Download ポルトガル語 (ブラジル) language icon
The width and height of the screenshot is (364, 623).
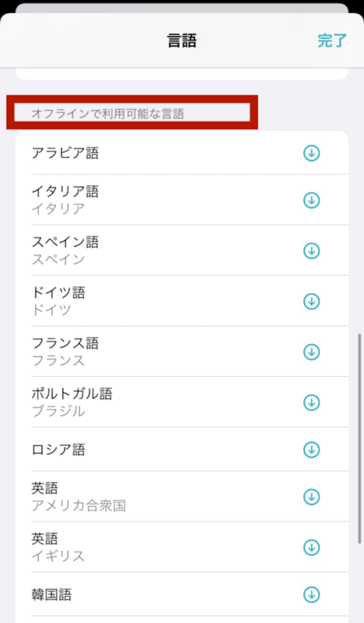pos(312,402)
